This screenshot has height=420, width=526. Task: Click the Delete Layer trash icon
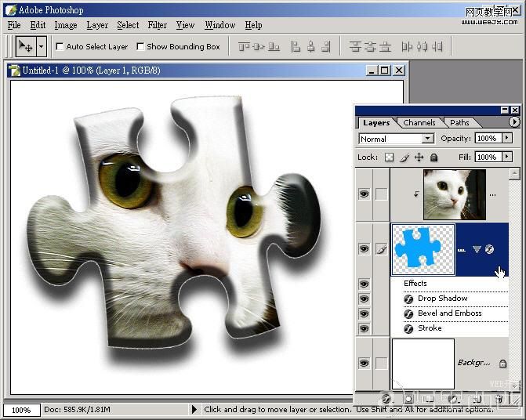coord(499,399)
